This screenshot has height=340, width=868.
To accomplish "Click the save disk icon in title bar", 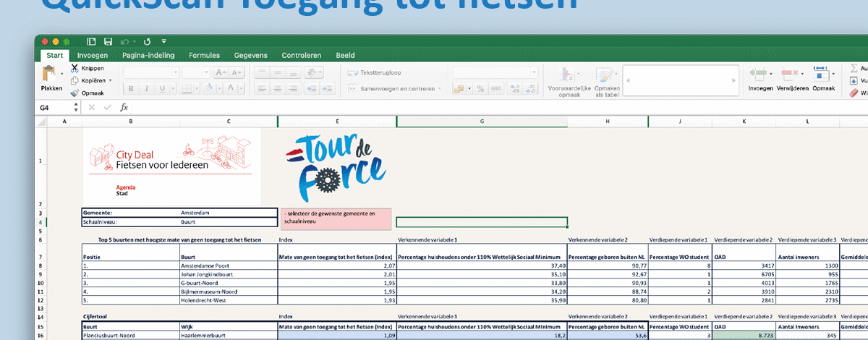I will pyautogui.click(x=108, y=42).
